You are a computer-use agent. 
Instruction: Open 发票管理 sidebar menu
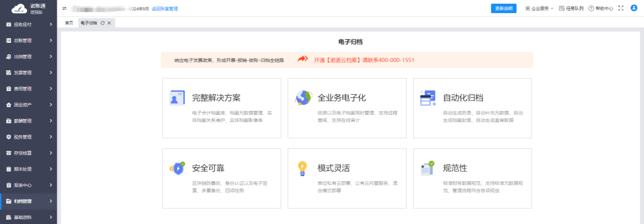point(29,73)
